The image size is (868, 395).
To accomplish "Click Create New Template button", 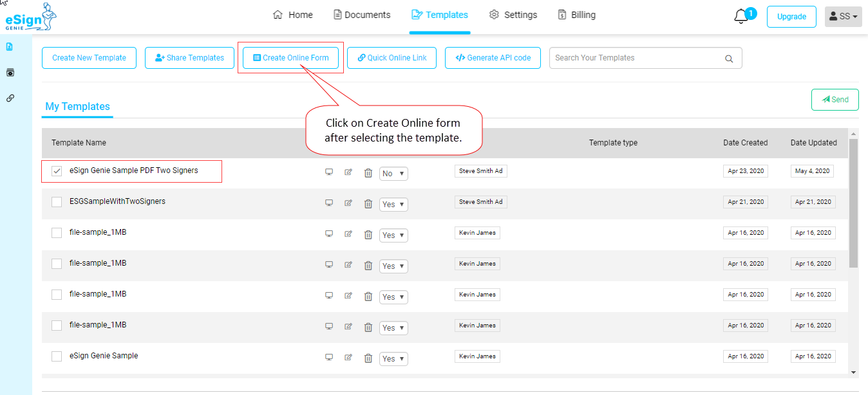I will [89, 58].
